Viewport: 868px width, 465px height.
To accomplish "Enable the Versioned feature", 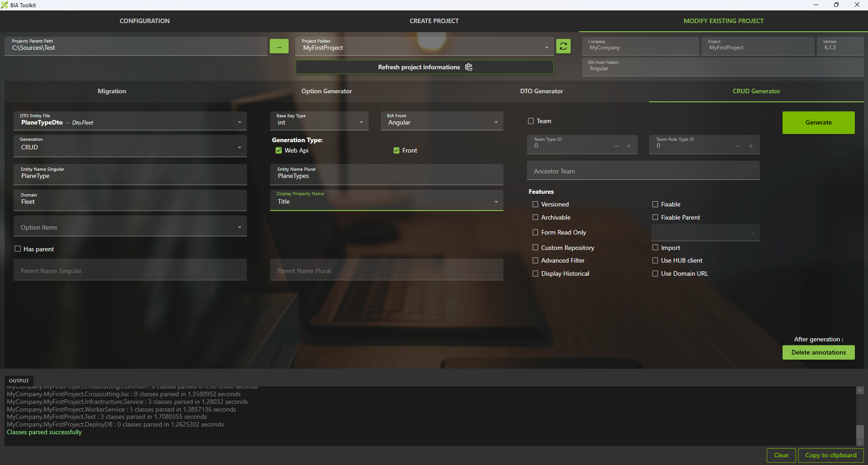I will pyautogui.click(x=536, y=204).
